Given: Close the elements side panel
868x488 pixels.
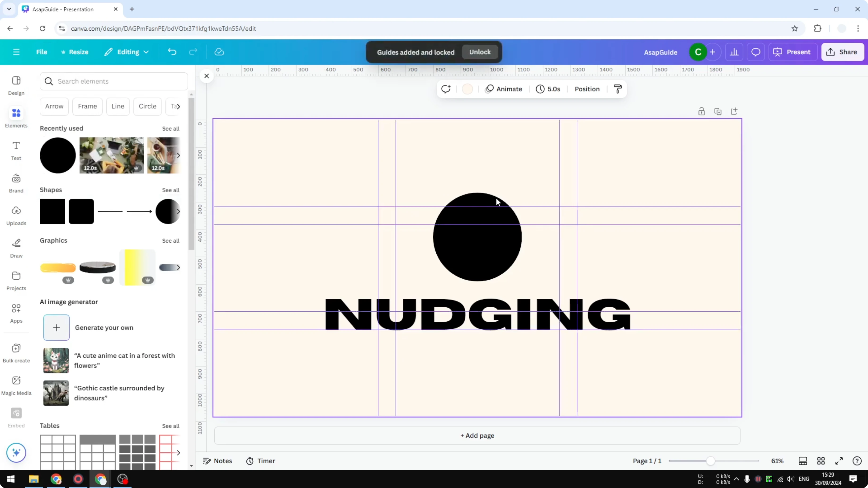Looking at the screenshot, I should [x=207, y=76].
